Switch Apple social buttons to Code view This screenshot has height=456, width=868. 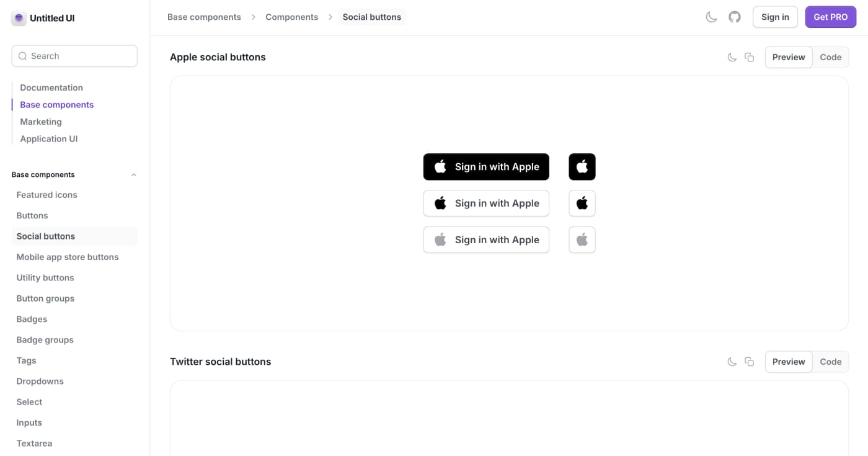point(831,56)
